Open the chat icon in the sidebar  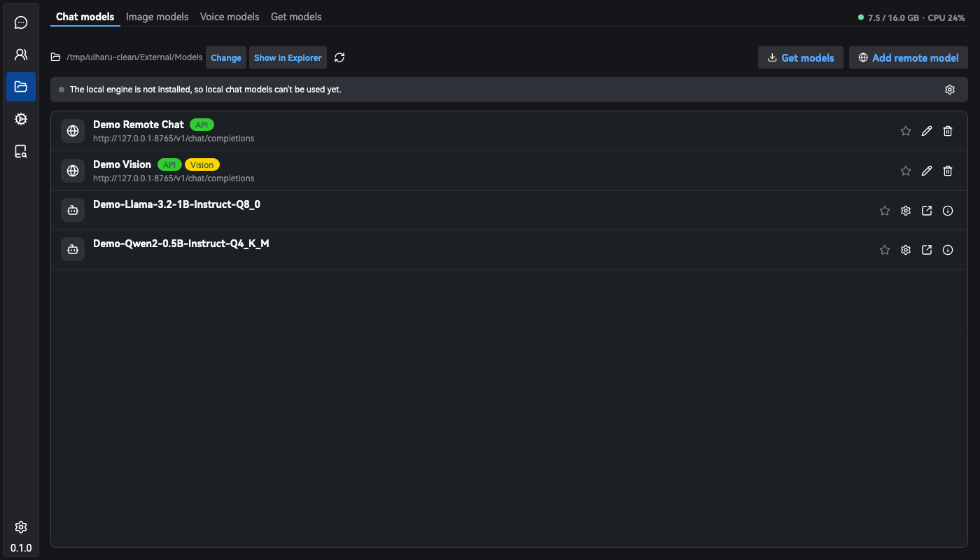click(21, 22)
